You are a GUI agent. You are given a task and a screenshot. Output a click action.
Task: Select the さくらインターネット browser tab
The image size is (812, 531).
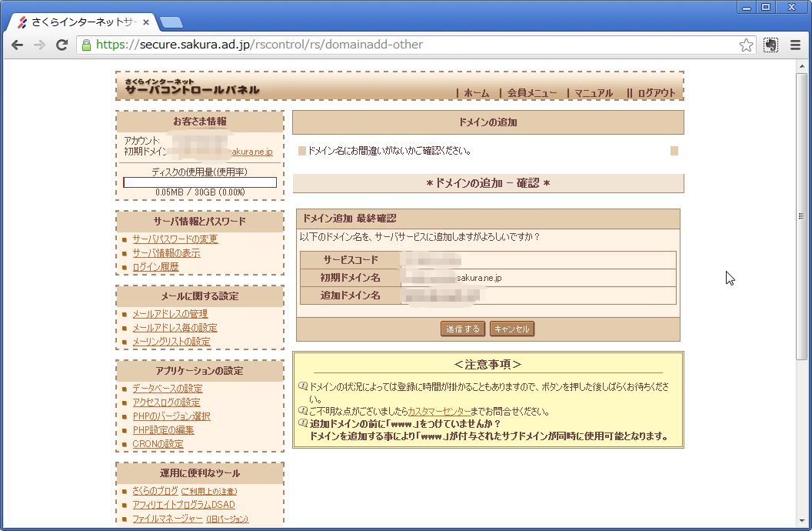[x=84, y=22]
